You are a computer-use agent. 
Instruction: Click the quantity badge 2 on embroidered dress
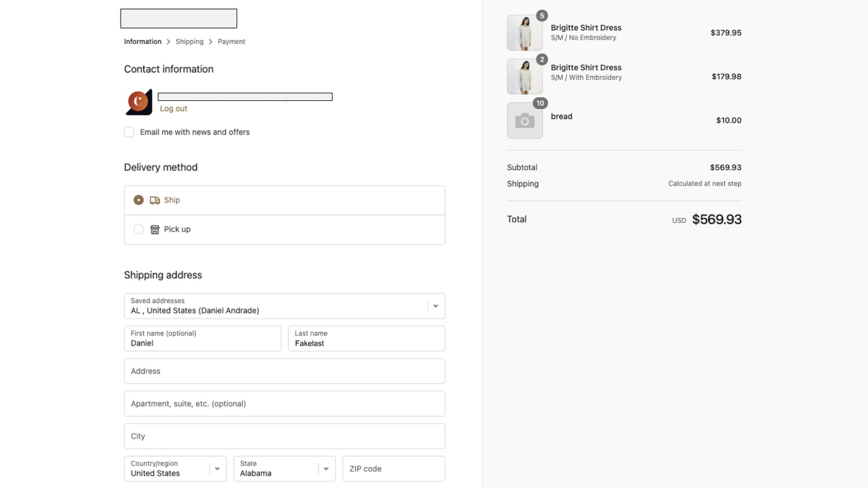pos(541,59)
